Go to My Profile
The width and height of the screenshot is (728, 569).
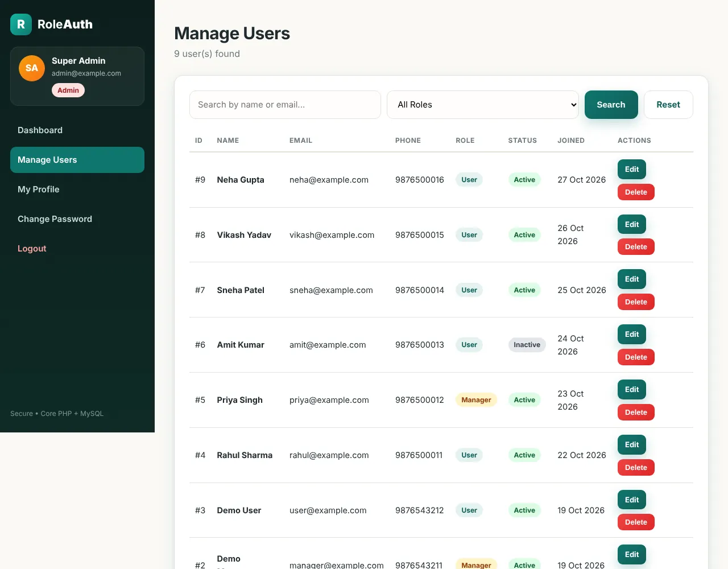click(77, 189)
